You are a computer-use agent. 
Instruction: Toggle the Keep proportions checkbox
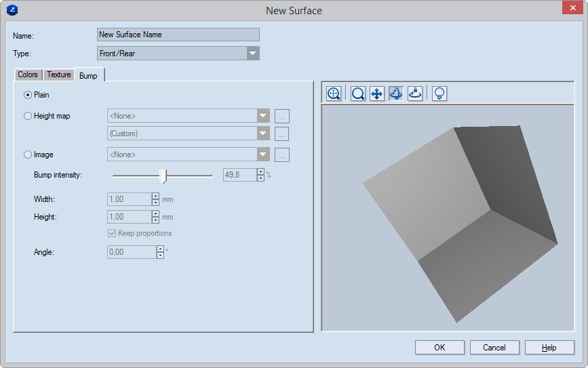click(113, 233)
